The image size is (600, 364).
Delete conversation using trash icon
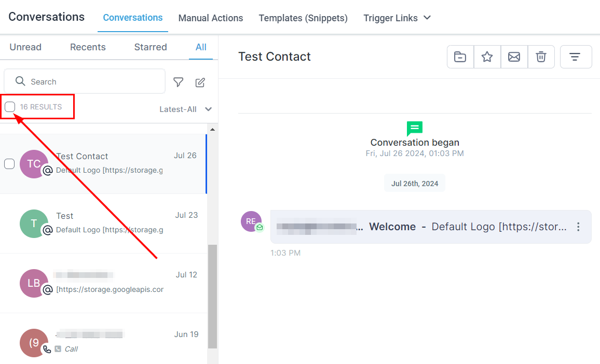click(541, 57)
